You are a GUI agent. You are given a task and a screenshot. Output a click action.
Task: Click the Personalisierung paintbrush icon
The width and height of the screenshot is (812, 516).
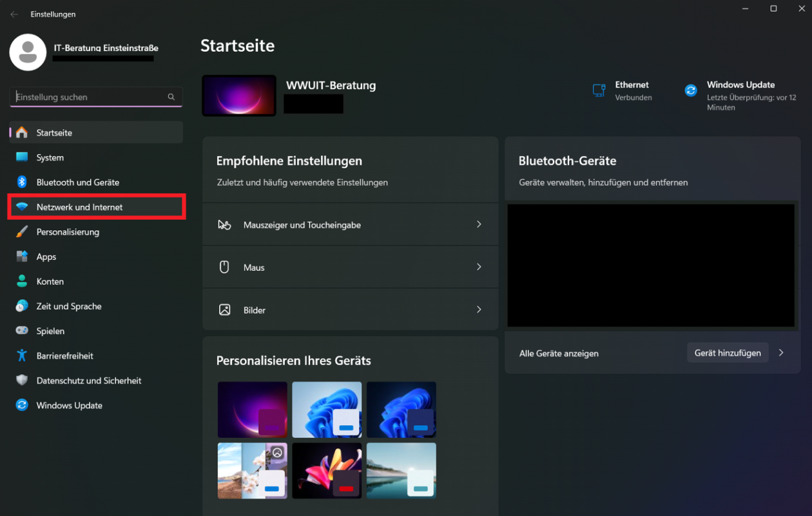(x=22, y=232)
